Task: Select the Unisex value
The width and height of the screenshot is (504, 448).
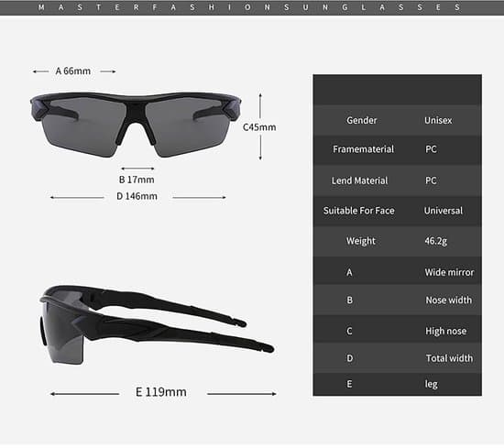Action: pyautogui.click(x=438, y=120)
